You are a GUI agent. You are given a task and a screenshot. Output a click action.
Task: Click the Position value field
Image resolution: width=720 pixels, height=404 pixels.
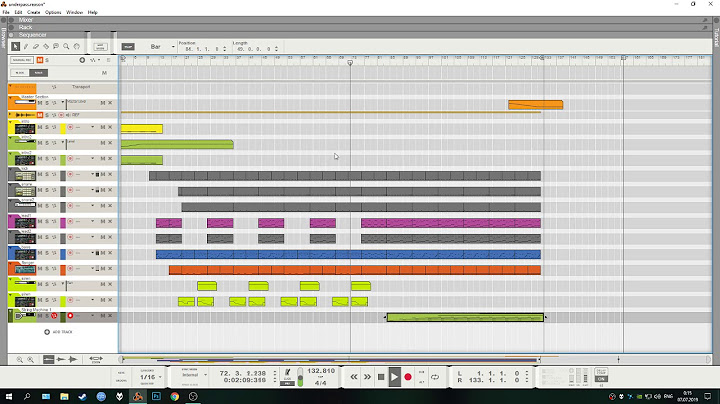pos(202,49)
